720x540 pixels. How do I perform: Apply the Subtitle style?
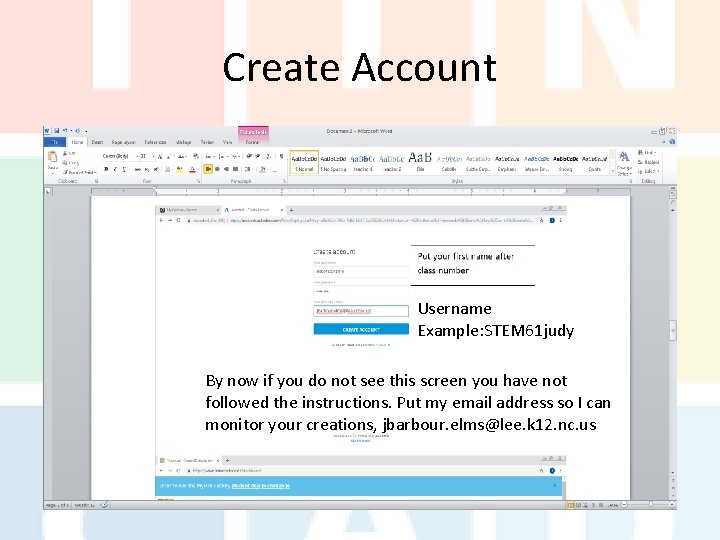click(x=449, y=163)
